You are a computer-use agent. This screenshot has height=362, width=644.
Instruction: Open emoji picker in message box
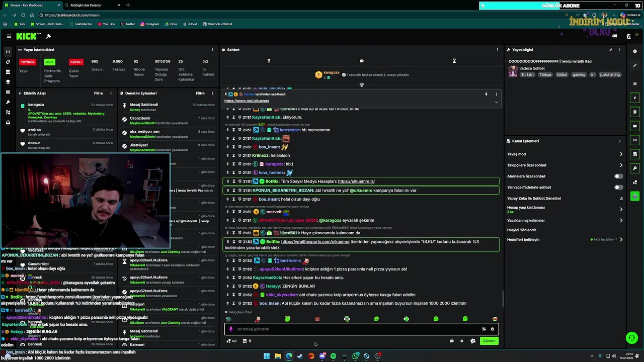tap(493, 329)
